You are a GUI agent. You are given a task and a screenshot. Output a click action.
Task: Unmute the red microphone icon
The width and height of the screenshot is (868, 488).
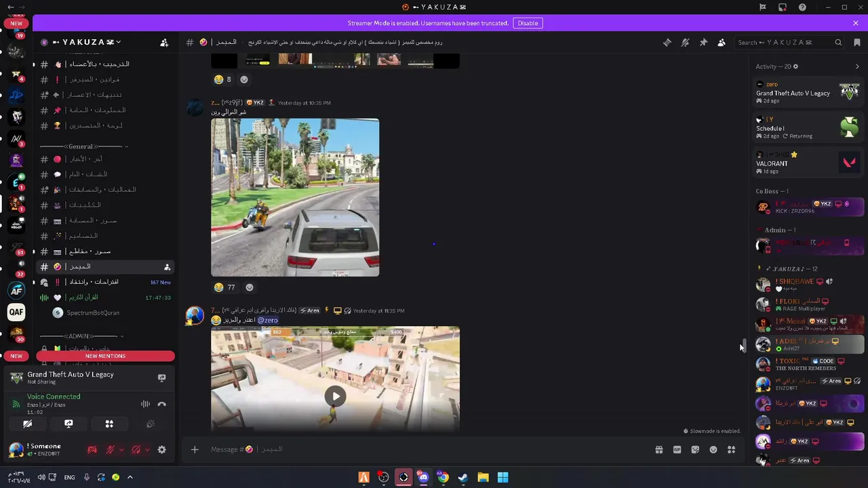point(111,449)
